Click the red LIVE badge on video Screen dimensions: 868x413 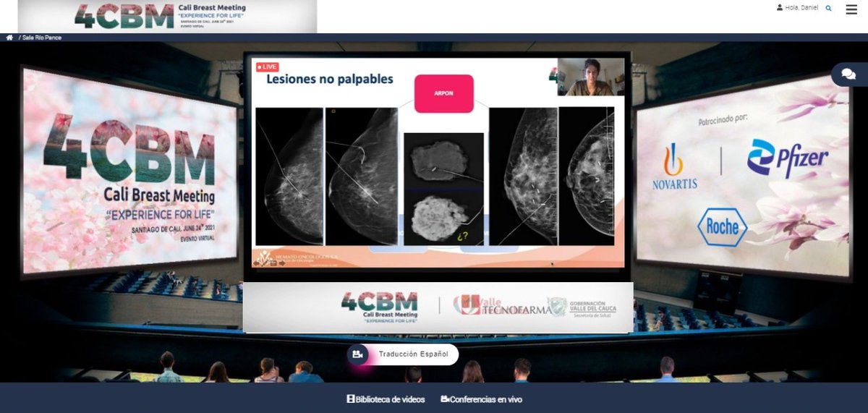click(x=267, y=67)
